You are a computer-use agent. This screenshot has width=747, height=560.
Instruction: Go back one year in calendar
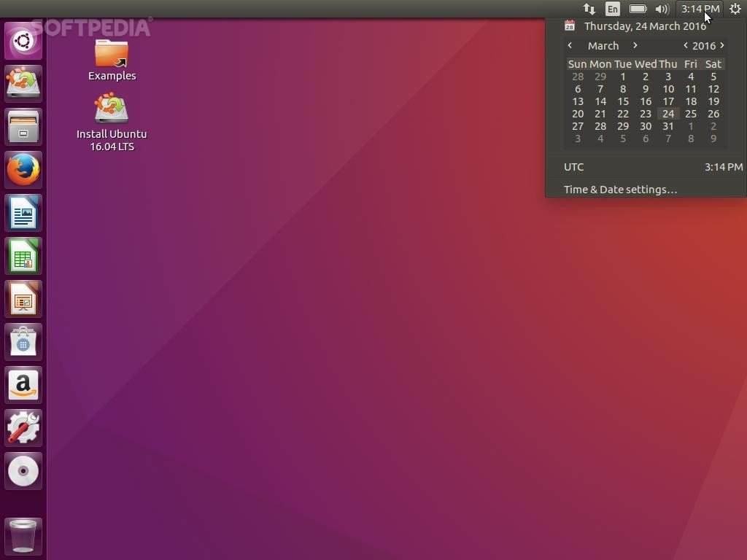pos(686,45)
